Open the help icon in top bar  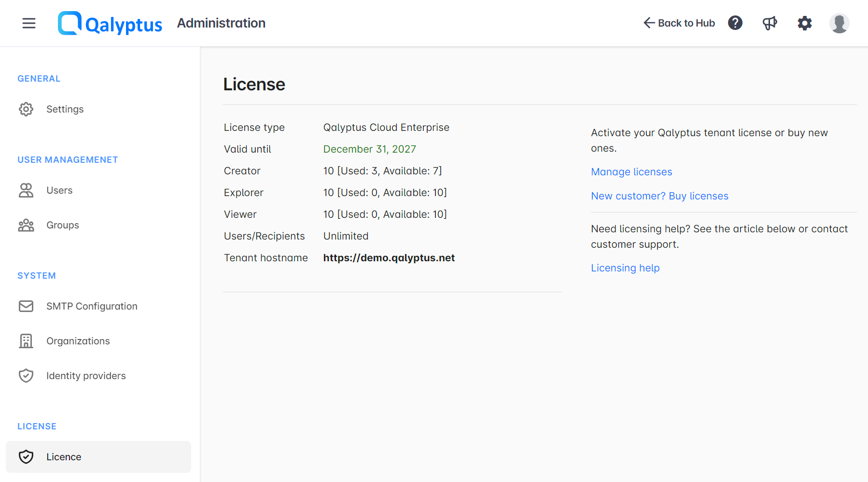pos(735,23)
